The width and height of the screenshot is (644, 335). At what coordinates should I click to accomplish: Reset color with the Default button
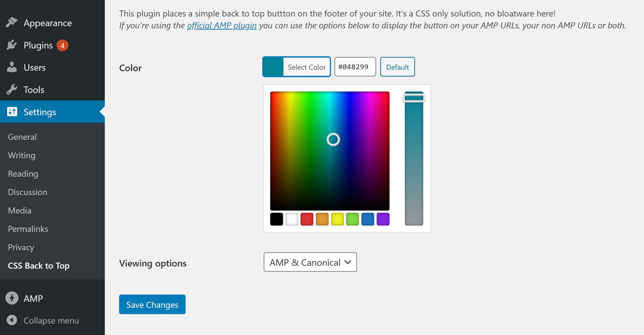pyautogui.click(x=397, y=67)
